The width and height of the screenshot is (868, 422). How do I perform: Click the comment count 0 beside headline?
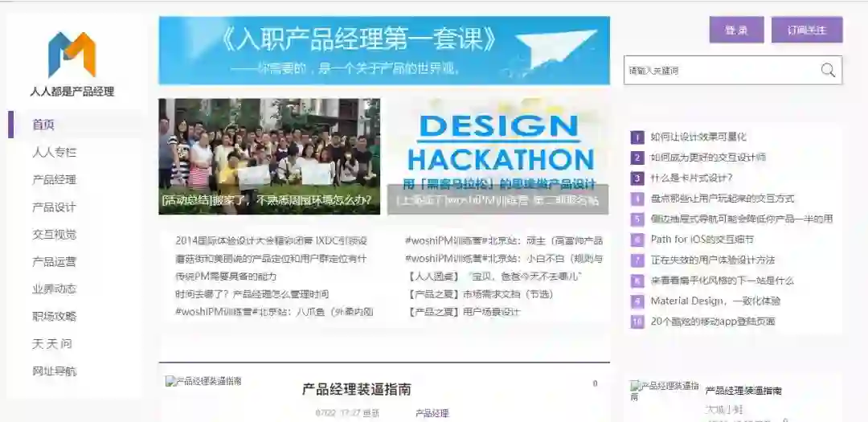(x=595, y=383)
